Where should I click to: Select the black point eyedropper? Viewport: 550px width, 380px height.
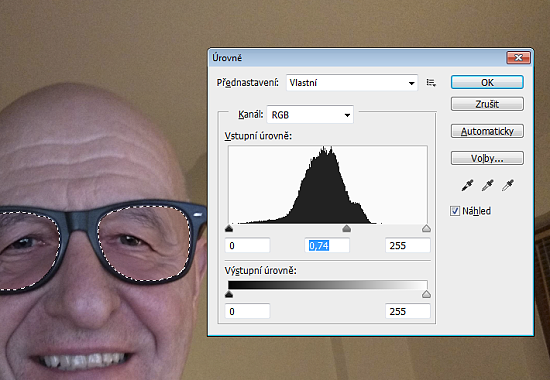[x=467, y=185]
